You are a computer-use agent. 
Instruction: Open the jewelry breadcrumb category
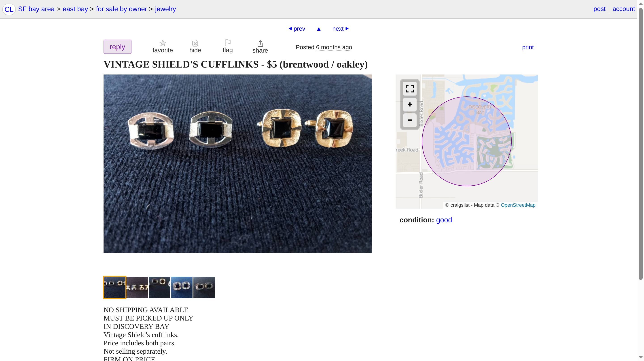165,9
